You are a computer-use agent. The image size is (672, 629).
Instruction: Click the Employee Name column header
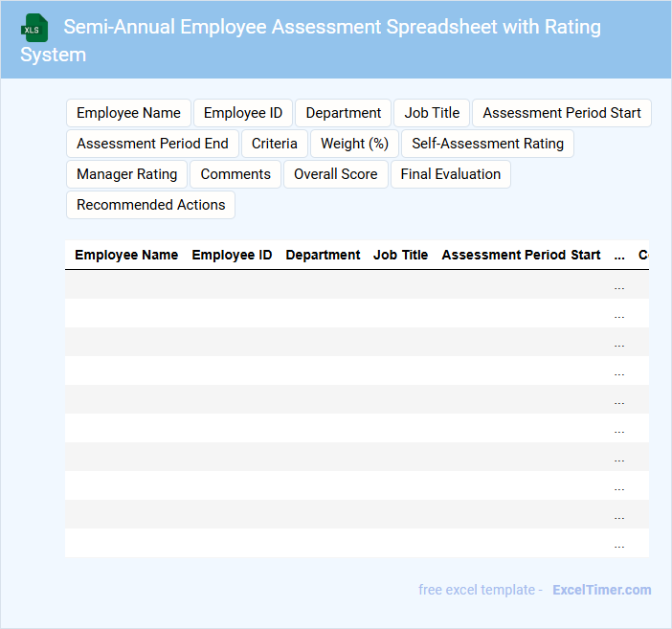click(126, 256)
